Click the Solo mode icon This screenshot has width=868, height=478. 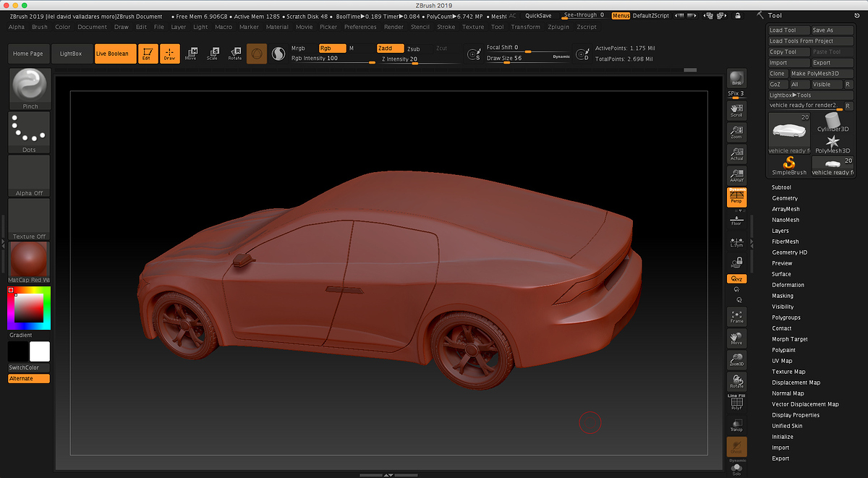[x=736, y=469]
